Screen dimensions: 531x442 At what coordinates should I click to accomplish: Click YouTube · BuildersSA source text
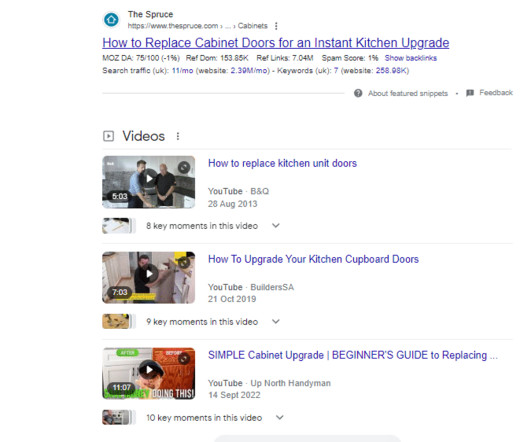(251, 287)
